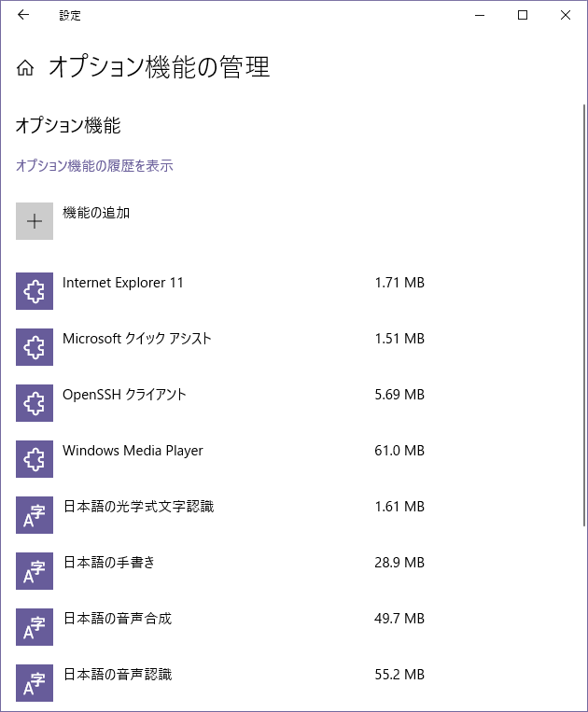Select the Windows Media Player puzzle icon
The image size is (588, 712).
coord(35,459)
